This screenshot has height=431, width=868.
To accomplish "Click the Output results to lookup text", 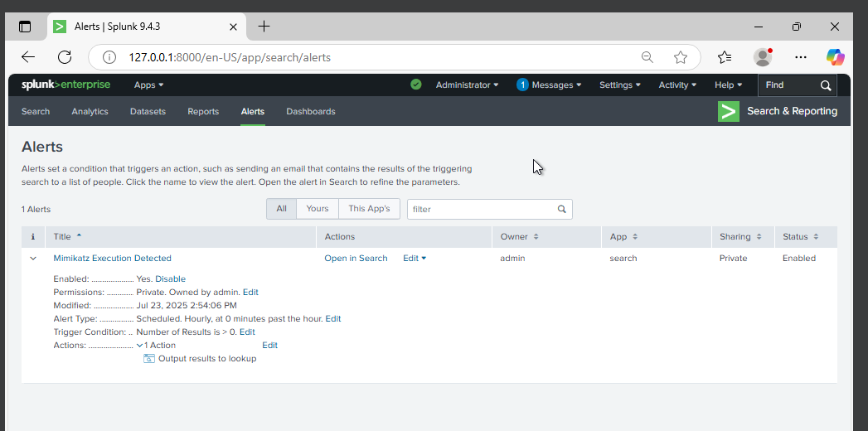I will tap(207, 359).
